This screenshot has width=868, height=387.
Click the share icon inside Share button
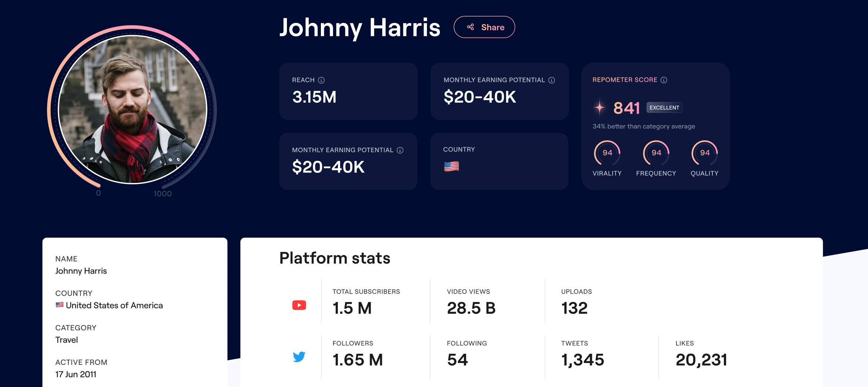(470, 27)
